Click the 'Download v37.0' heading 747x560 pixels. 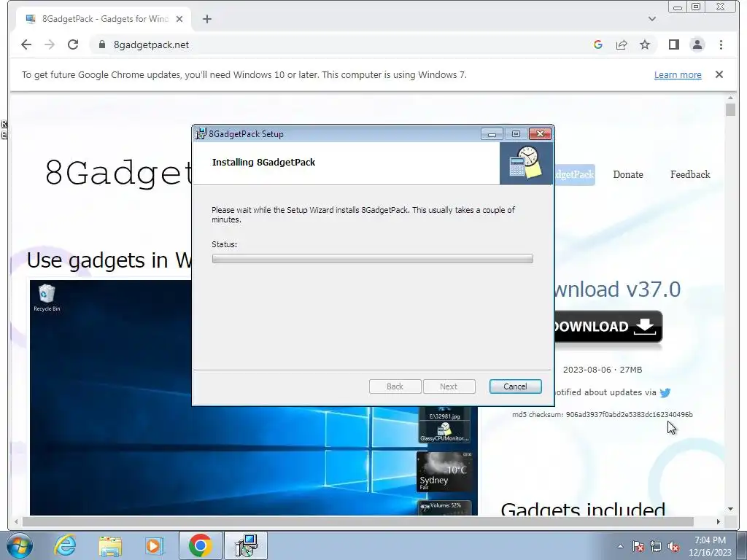618,289
